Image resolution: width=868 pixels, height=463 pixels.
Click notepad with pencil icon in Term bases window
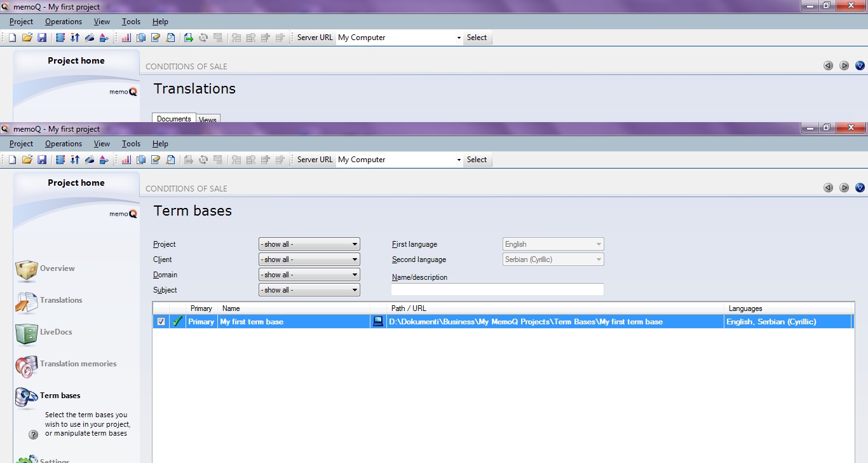pyautogui.click(x=156, y=160)
